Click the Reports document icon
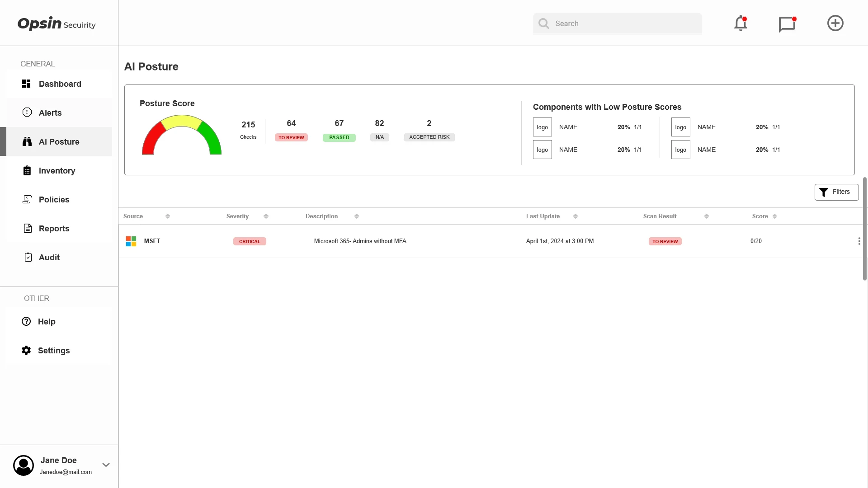 (28, 228)
